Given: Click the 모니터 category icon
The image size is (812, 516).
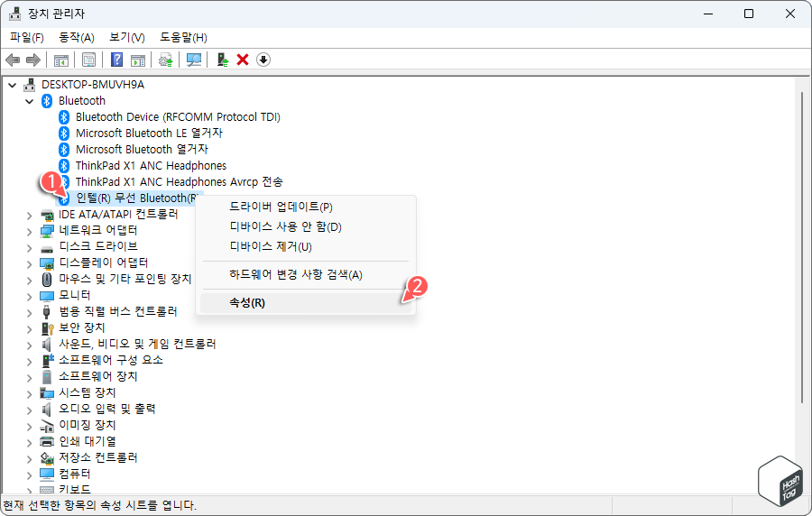Looking at the screenshot, I should 47,296.
